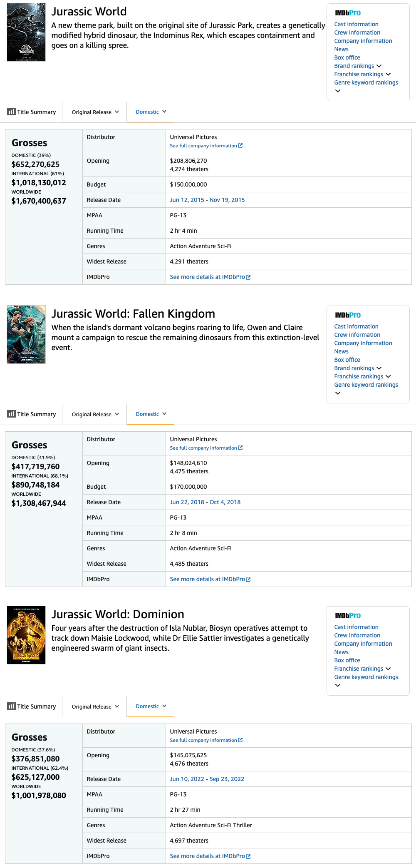Click external-link icon on Fallen Kingdom IMDbPro details
416x868 pixels.
click(248, 579)
